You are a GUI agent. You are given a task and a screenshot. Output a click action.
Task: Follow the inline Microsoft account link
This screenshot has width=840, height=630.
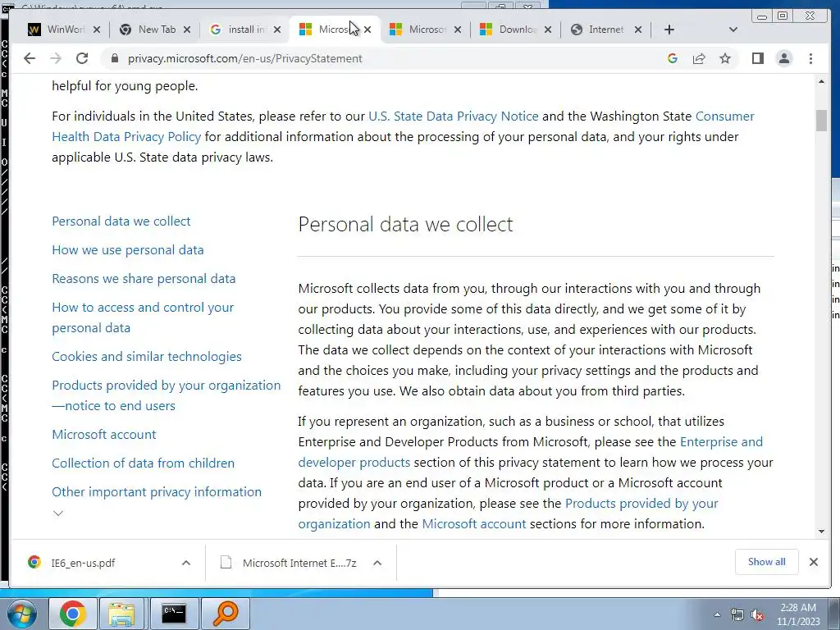[473, 524]
